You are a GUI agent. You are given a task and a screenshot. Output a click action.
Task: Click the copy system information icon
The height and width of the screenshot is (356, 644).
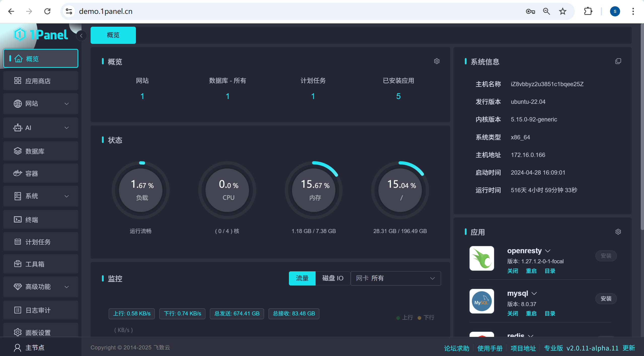pyautogui.click(x=618, y=61)
